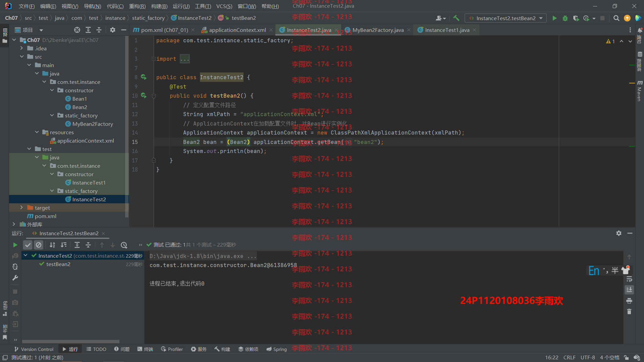Close the InstanceTest1.java tab
The width and height of the screenshot is (644, 362).
(474, 30)
